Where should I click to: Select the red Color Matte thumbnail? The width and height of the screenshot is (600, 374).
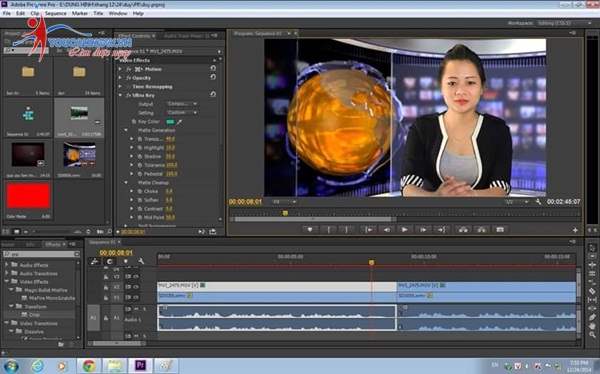click(28, 196)
